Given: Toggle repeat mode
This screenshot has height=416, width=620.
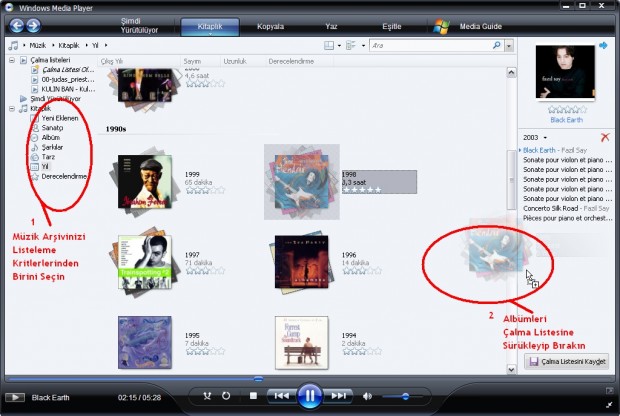Looking at the screenshot, I should point(226,396).
